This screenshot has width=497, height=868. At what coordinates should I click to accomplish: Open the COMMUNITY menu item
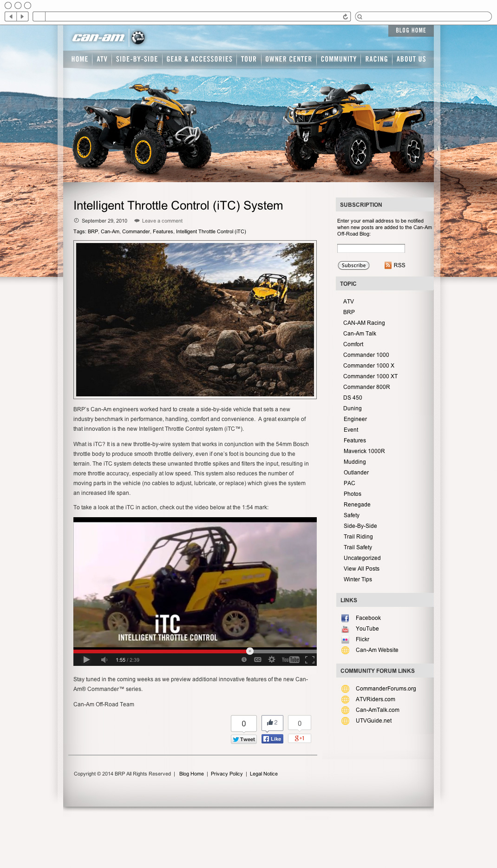339,59
